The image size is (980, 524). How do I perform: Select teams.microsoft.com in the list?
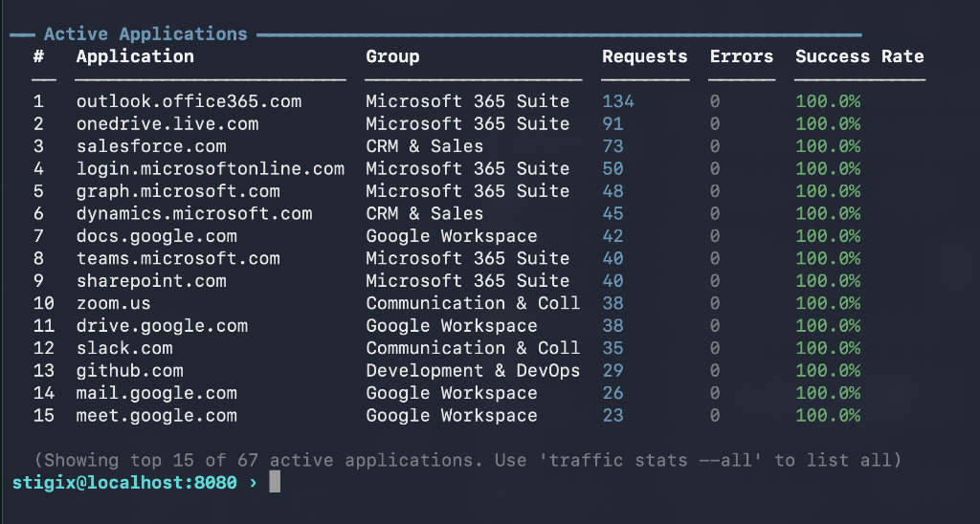(x=178, y=258)
